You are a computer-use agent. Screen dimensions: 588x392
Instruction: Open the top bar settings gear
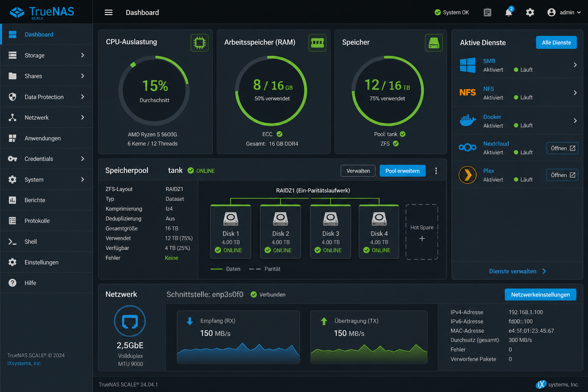[530, 13]
